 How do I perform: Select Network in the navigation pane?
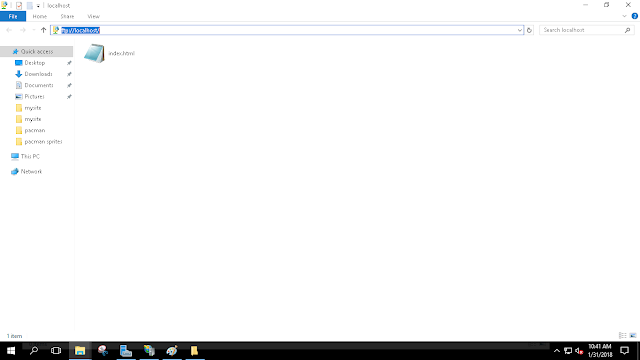(x=31, y=171)
